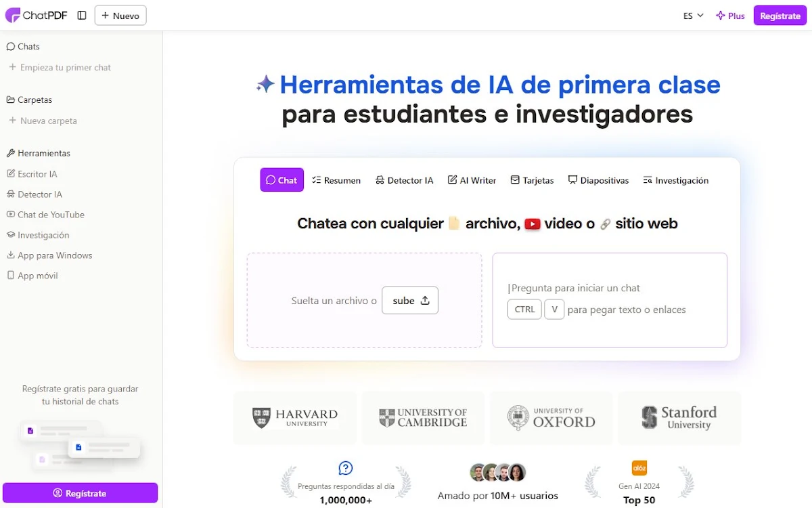Image resolution: width=812 pixels, height=508 pixels.
Task: Click the Top 50 text
Action: [639, 501]
